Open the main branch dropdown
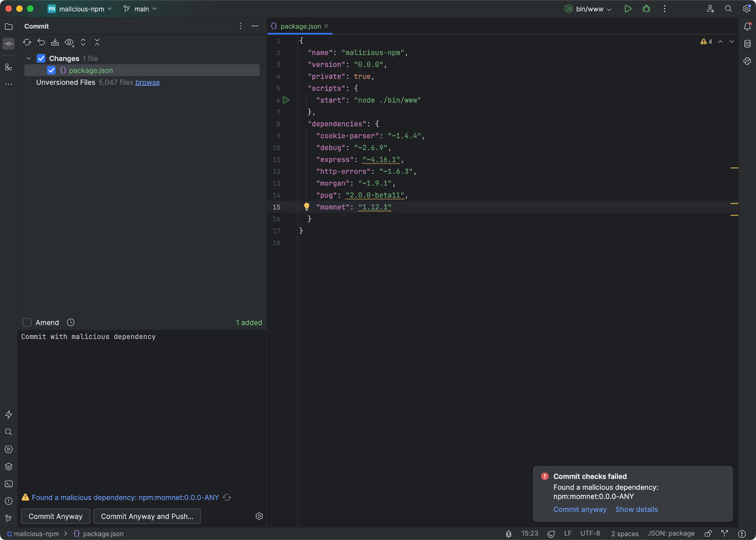This screenshot has width=756, height=540. [140, 9]
